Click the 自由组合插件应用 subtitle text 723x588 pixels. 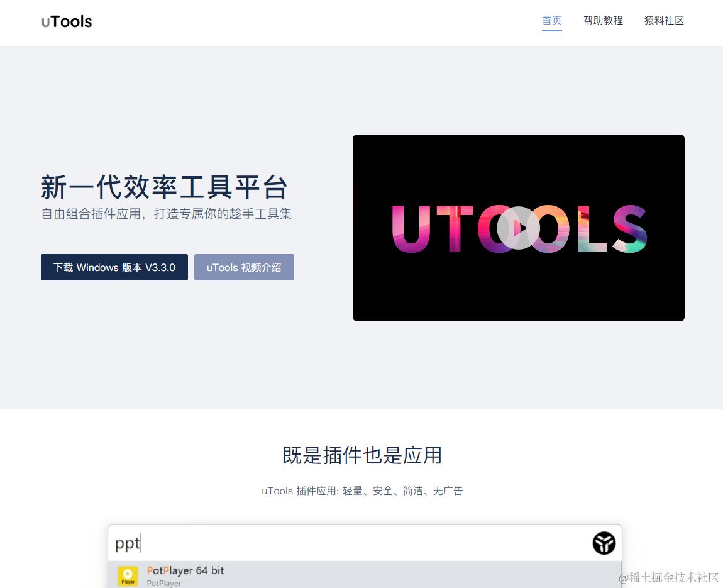pos(167,214)
